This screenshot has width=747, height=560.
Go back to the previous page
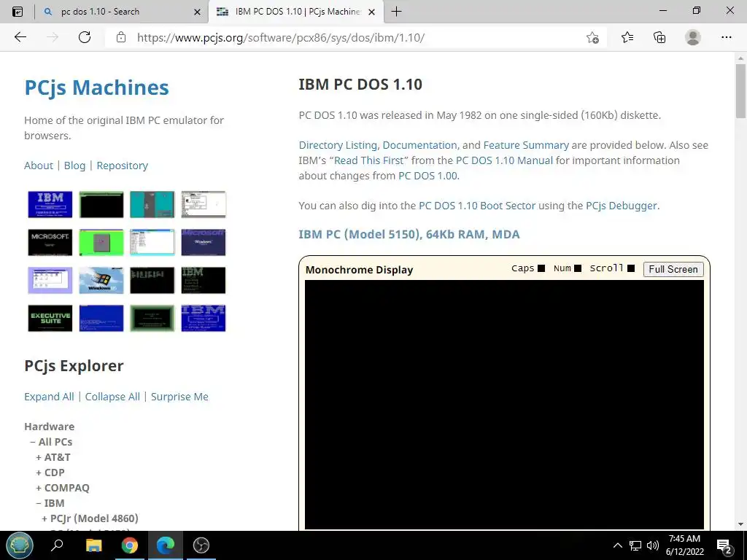(x=20, y=37)
